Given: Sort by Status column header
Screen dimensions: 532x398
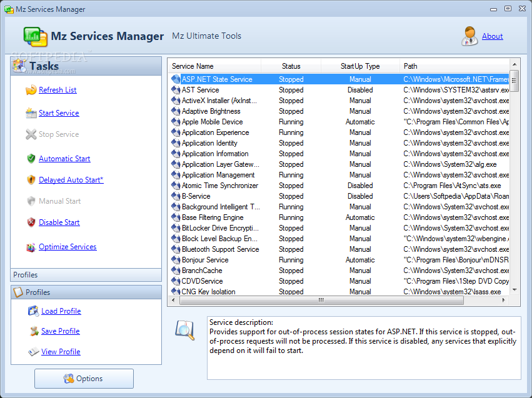Looking at the screenshot, I should (291, 66).
